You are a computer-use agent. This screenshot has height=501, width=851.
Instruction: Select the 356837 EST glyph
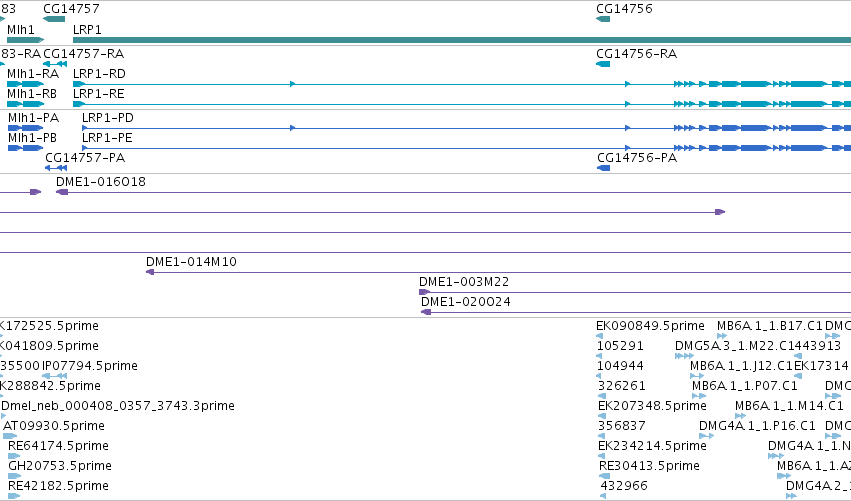click(x=601, y=436)
